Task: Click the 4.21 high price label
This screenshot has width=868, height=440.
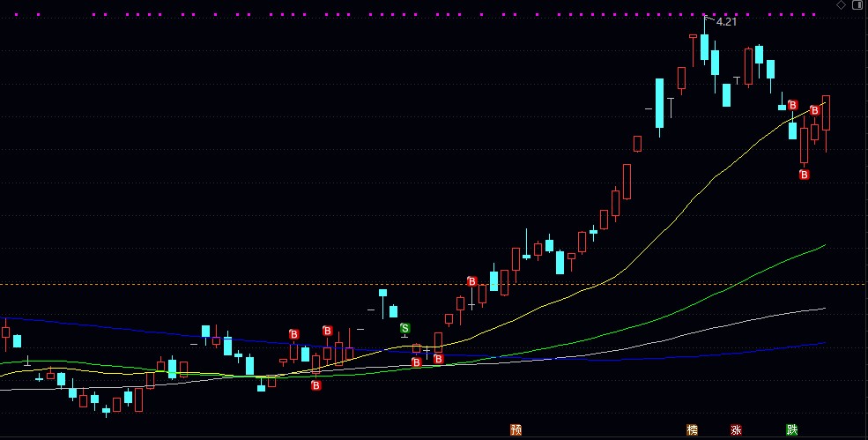Action: [726, 22]
